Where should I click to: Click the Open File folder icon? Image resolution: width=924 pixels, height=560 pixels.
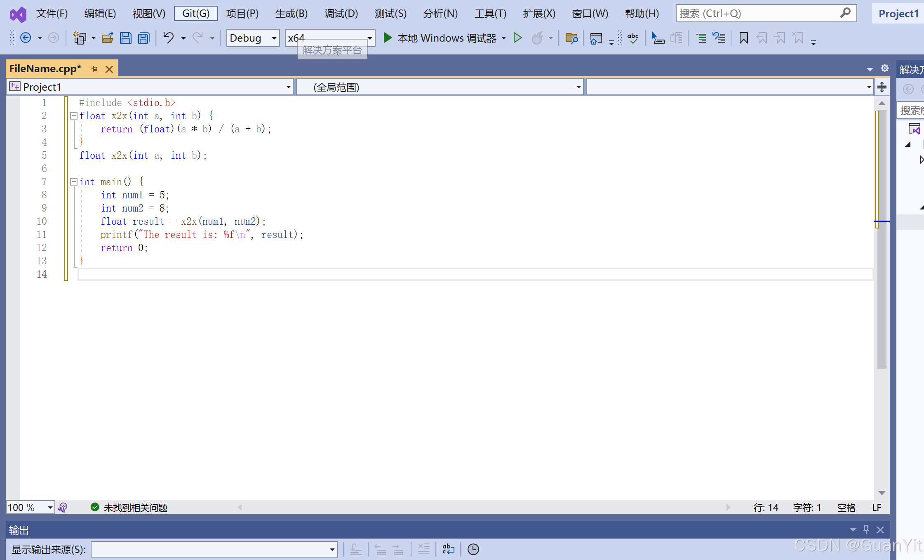(x=108, y=38)
